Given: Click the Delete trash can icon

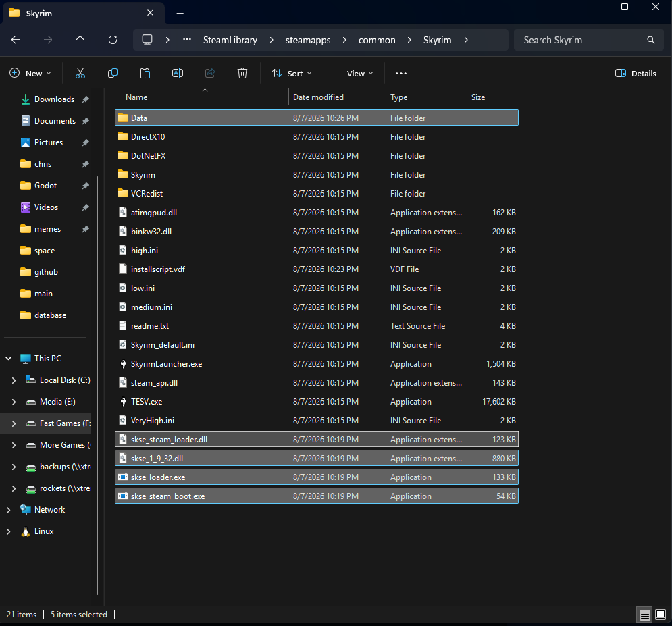Looking at the screenshot, I should pos(242,73).
